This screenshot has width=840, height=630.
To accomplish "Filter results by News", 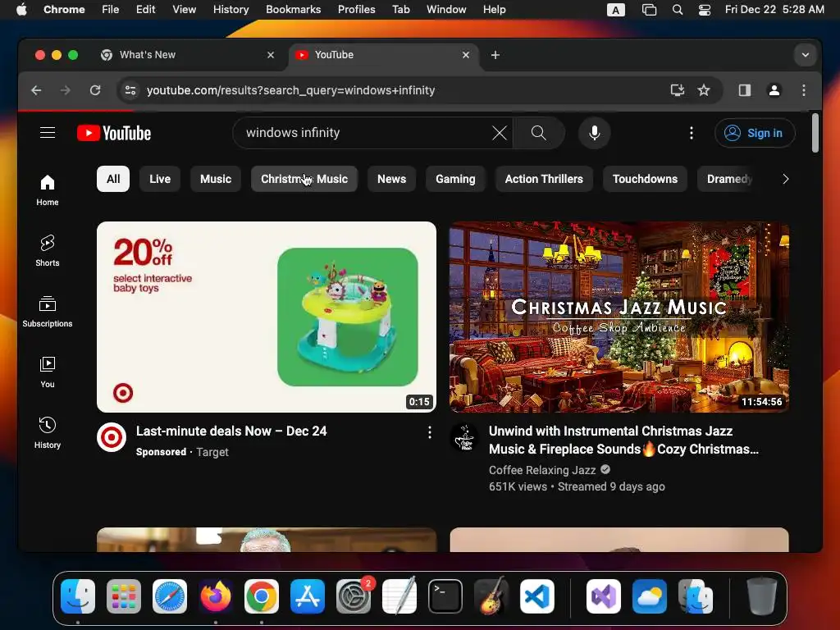I will [391, 179].
